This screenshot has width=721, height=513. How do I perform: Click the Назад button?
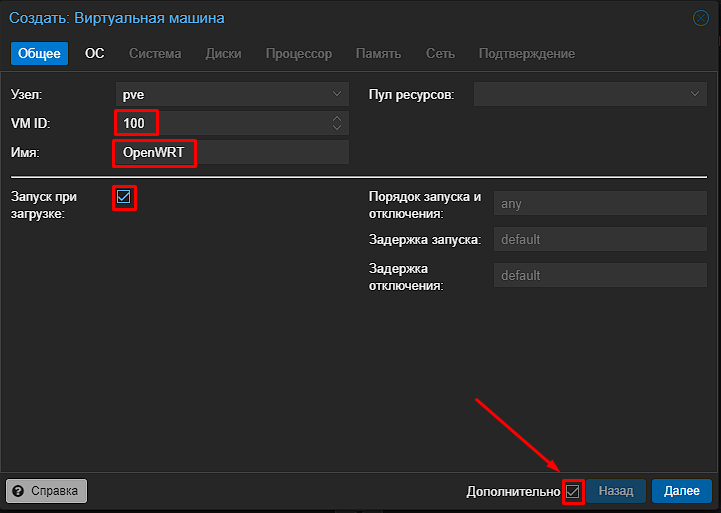point(616,491)
